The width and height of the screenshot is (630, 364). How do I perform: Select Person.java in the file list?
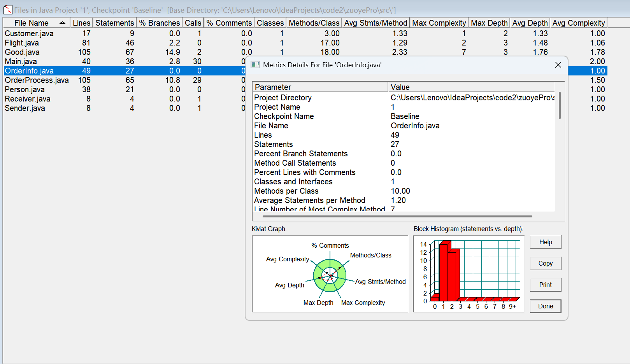tap(25, 89)
